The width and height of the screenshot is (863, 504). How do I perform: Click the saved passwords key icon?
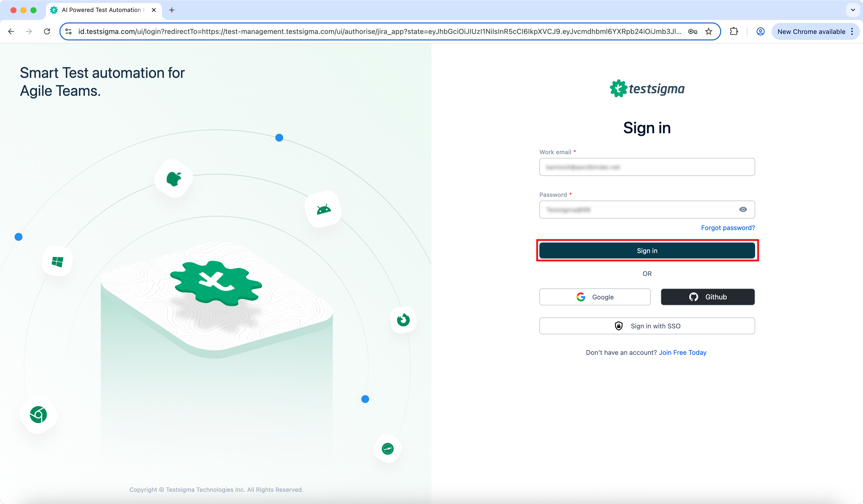(692, 31)
